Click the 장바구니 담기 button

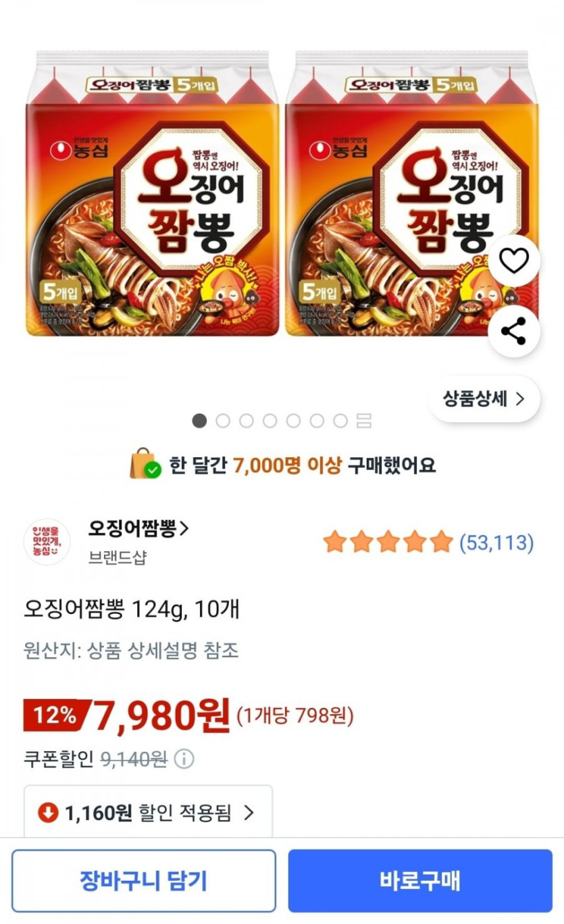coord(144,881)
